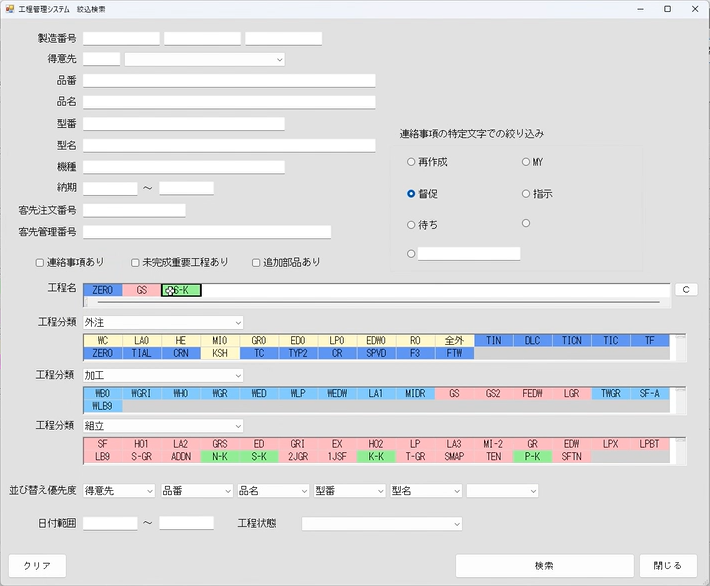The width and height of the screenshot is (710, 586).
Task: Enable the 連絡事項あり checkbox
Action: [40, 262]
